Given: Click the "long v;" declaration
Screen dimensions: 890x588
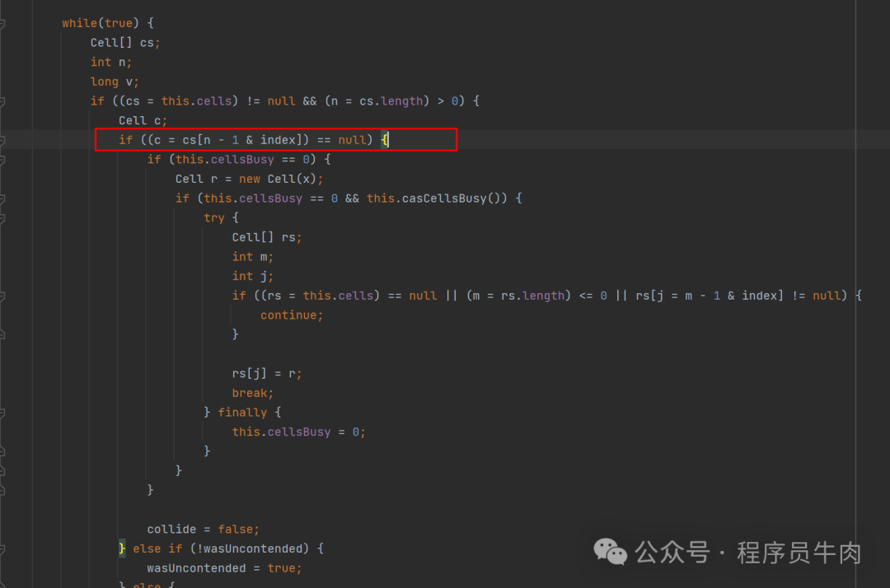Looking at the screenshot, I should click(115, 82).
